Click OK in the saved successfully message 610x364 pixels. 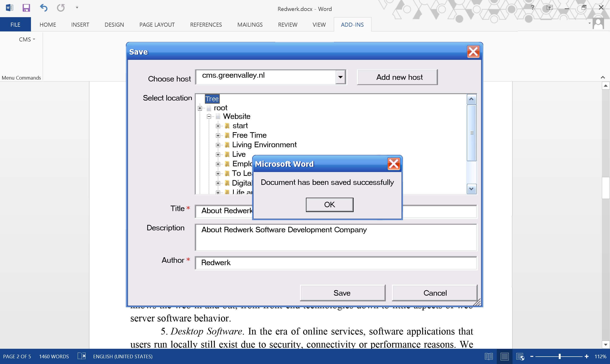point(329,205)
